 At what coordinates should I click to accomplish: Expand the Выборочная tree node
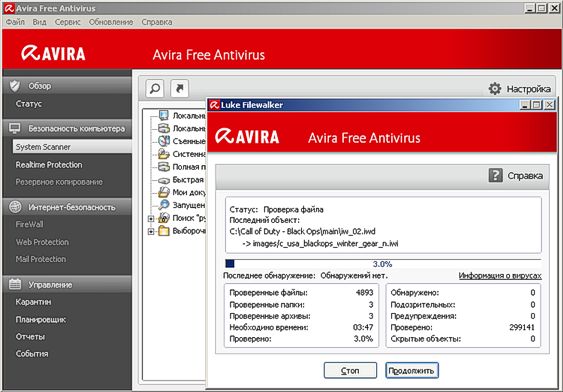click(x=151, y=231)
